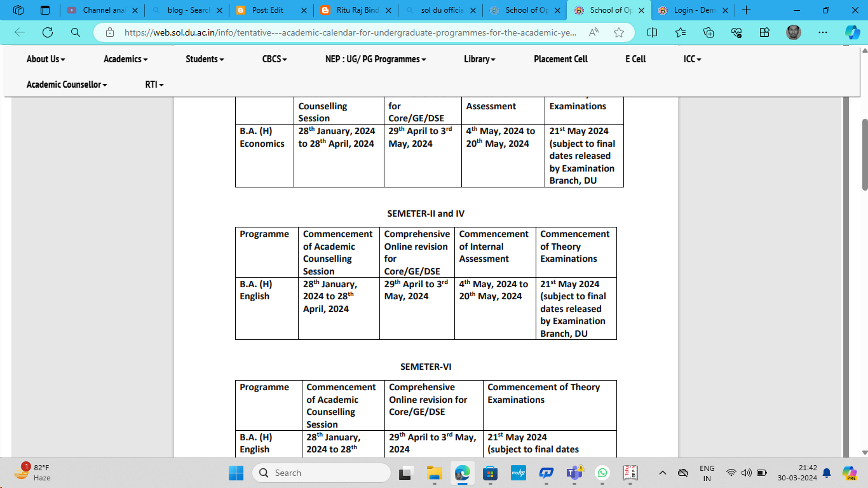Open the Copilot PRE icon on the taskbar
The width and height of the screenshot is (868, 488).
tap(850, 473)
